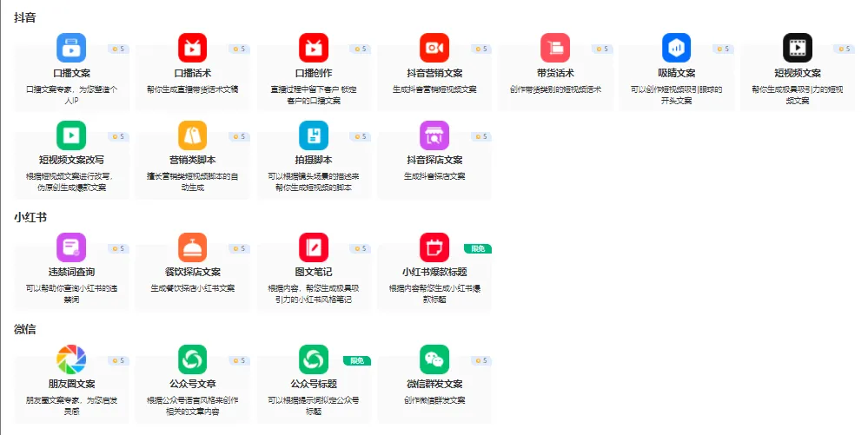Click the 口播文案 card title

click(x=71, y=73)
